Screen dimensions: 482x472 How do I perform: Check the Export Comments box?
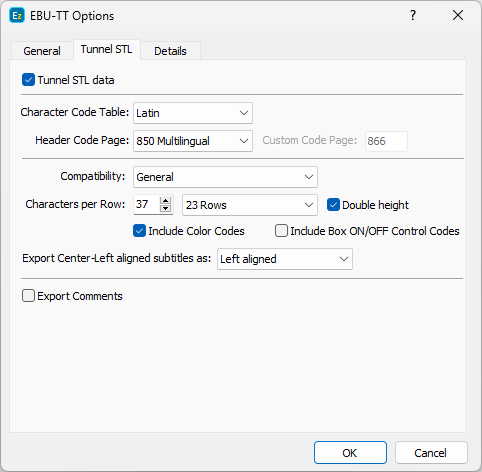click(28, 296)
